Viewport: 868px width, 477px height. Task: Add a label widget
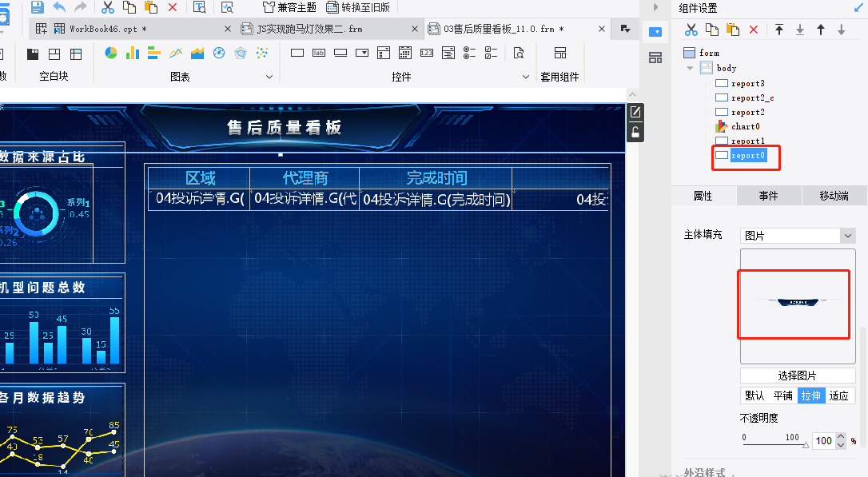coord(319,53)
